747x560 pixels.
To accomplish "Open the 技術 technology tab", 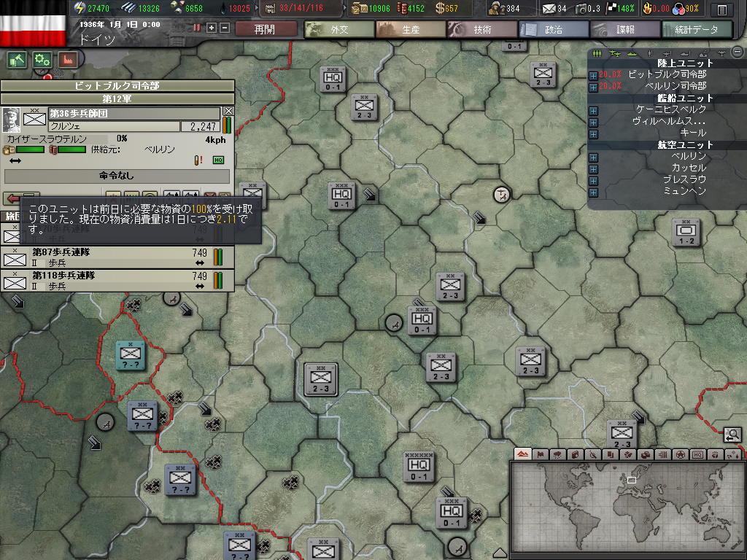I will (x=482, y=29).
